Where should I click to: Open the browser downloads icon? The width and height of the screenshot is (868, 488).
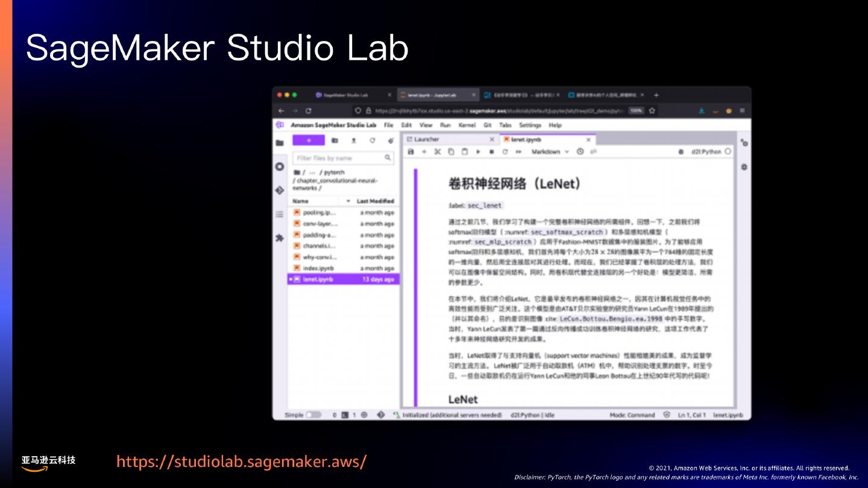coord(702,111)
